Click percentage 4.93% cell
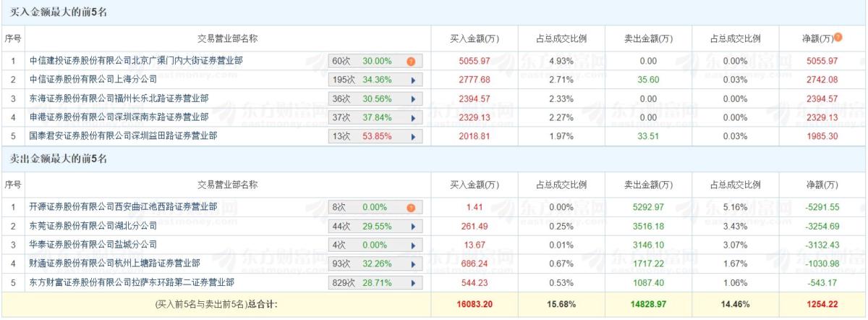The height and width of the screenshot is (320, 868). 561,61
